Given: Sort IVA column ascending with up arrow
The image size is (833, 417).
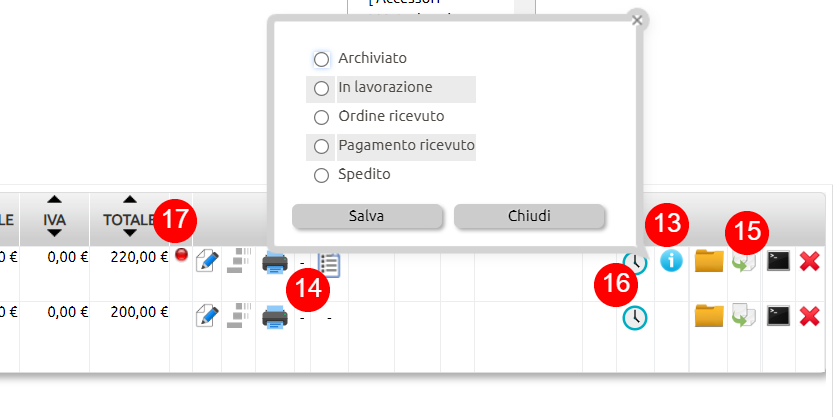Looking at the screenshot, I should [x=54, y=200].
